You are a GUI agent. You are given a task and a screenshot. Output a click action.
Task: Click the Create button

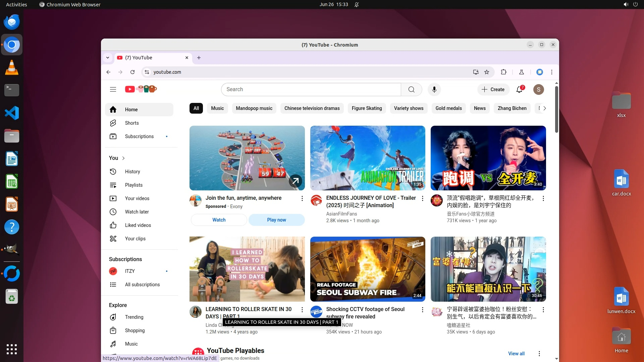tap(493, 89)
